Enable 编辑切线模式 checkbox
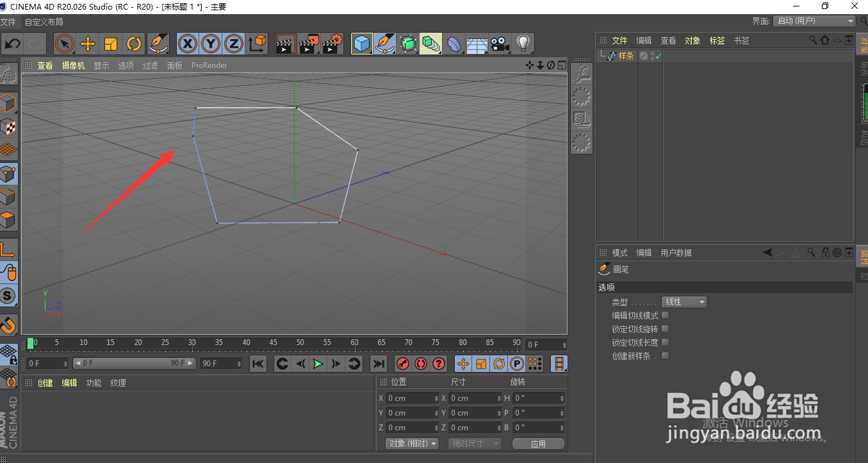This screenshot has height=463, width=868. [665, 316]
